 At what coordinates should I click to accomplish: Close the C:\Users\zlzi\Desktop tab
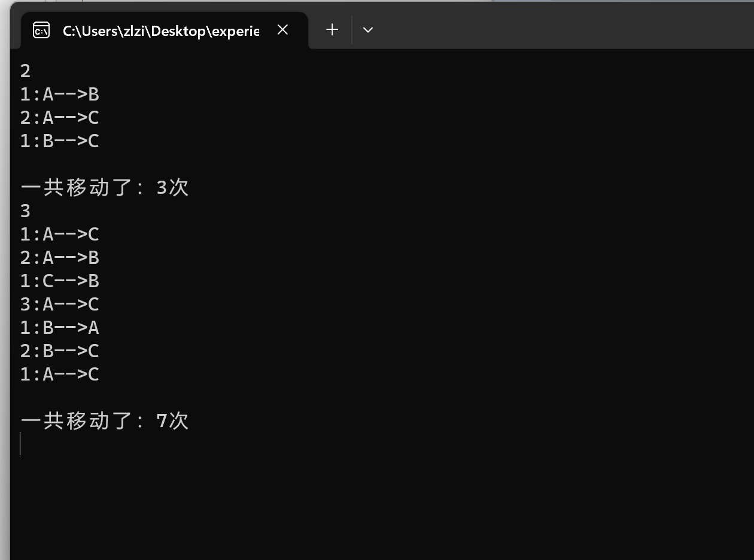[283, 29]
